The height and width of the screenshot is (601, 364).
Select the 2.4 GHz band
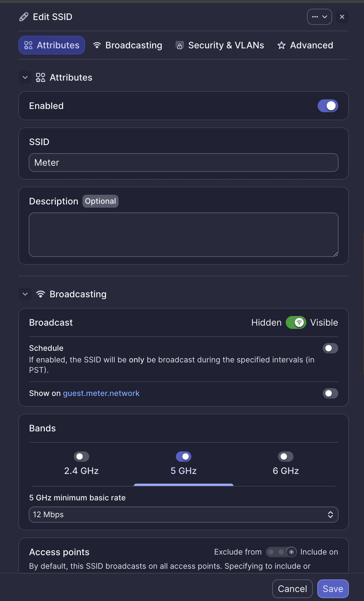coord(81,456)
